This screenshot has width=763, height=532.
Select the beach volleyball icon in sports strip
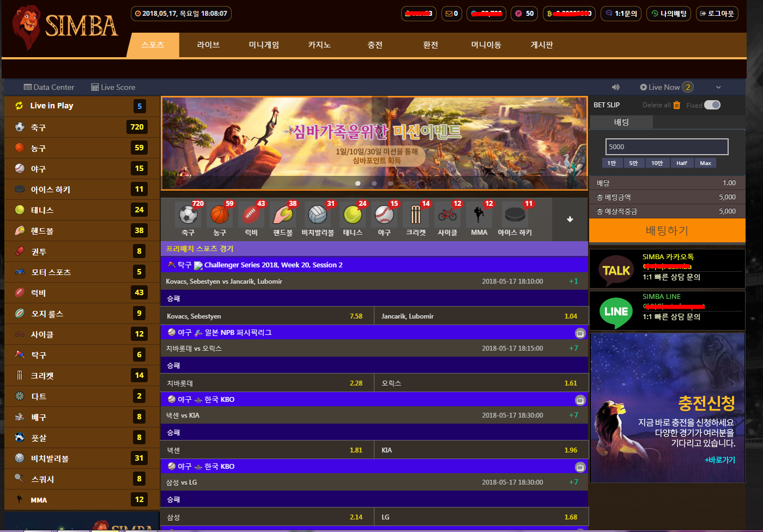[318, 215]
